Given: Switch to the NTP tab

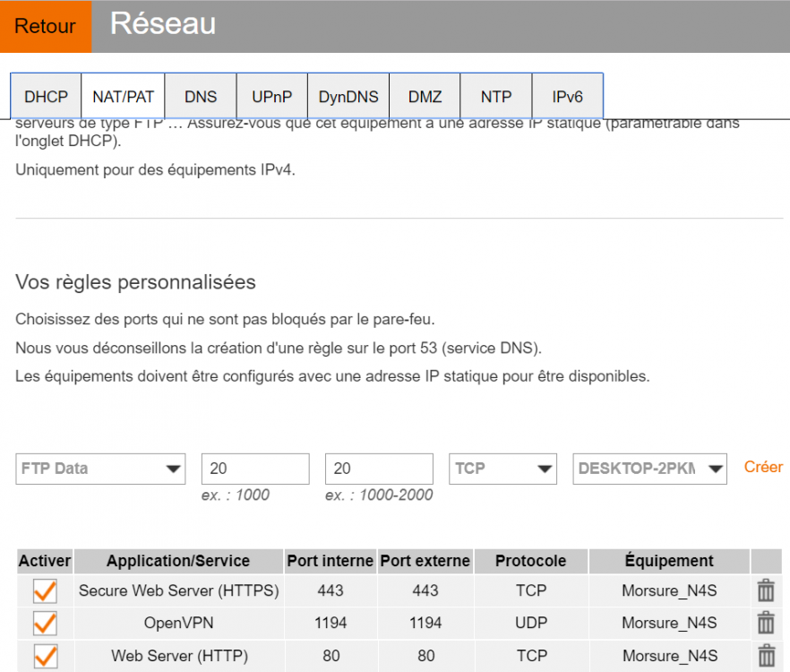Looking at the screenshot, I should click(495, 97).
